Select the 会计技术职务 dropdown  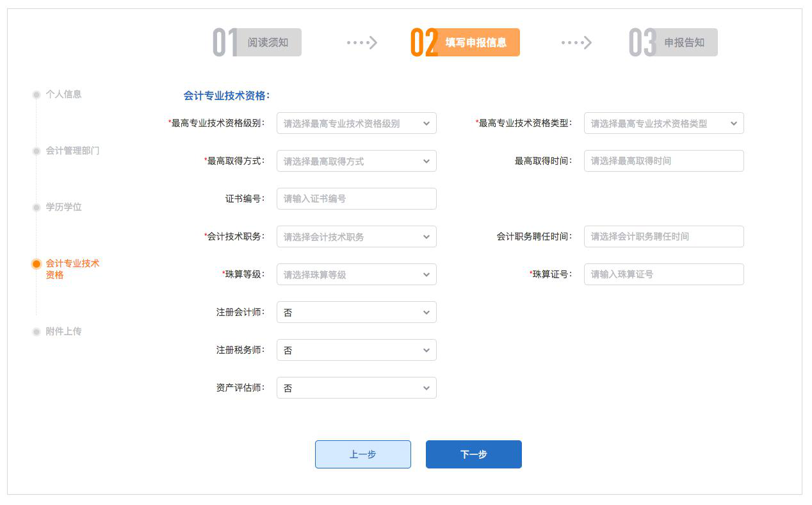point(356,237)
